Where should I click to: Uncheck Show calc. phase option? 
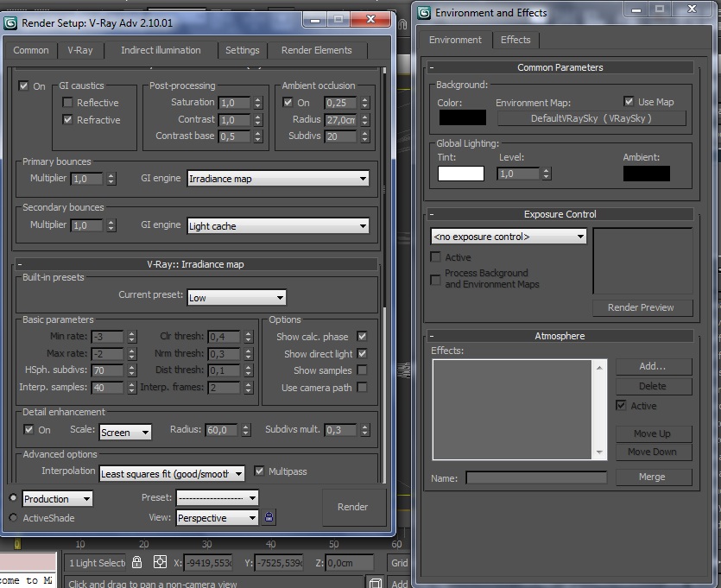coord(362,336)
